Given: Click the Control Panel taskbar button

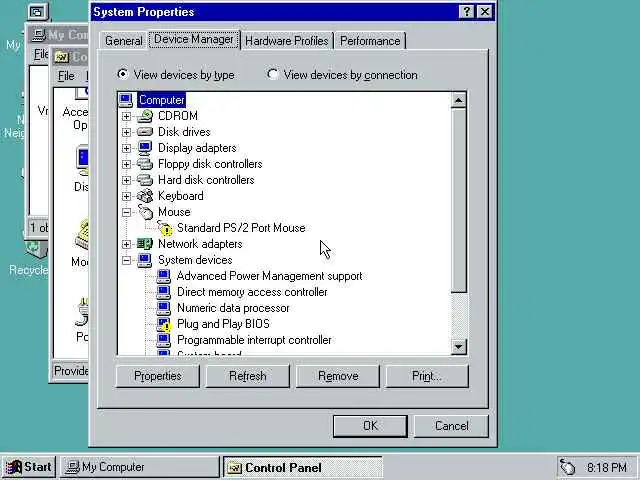Looking at the screenshot, I should pyautogui.click(x=302, y=467).
